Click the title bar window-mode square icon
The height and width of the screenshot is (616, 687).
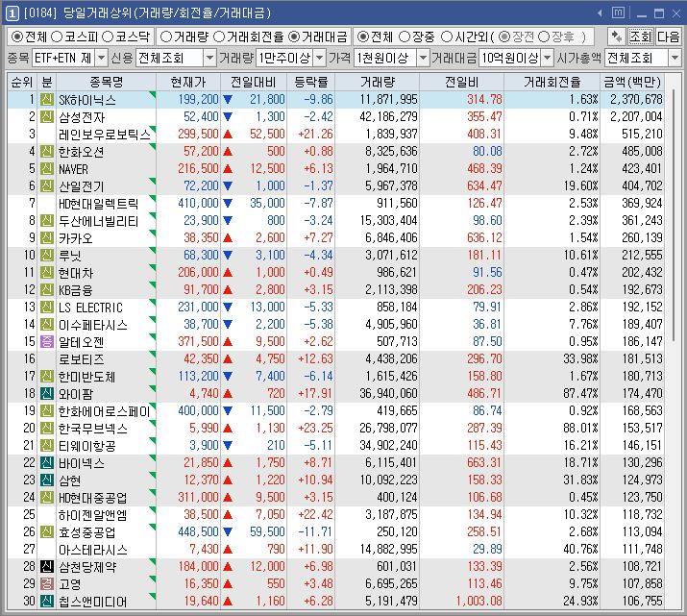(x=618, y=12)
